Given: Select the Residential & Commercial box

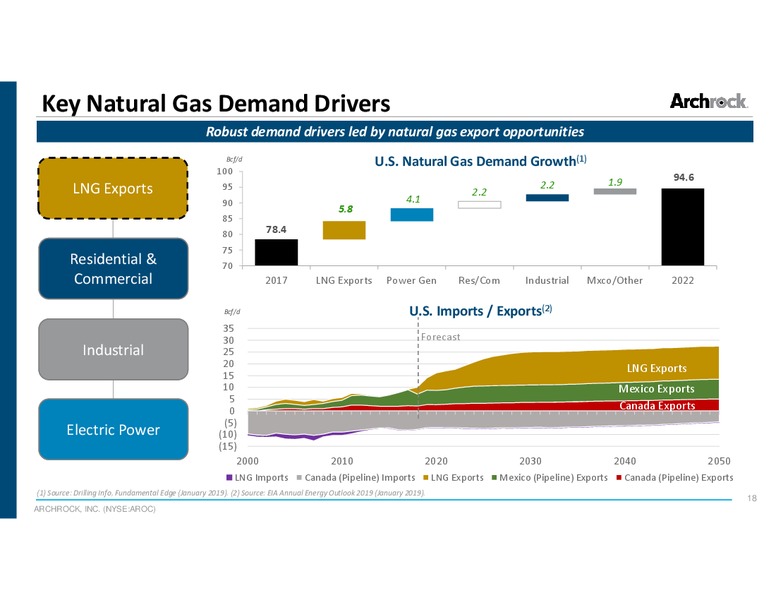Looking at the screenshot, I should (x=113, y=269).
